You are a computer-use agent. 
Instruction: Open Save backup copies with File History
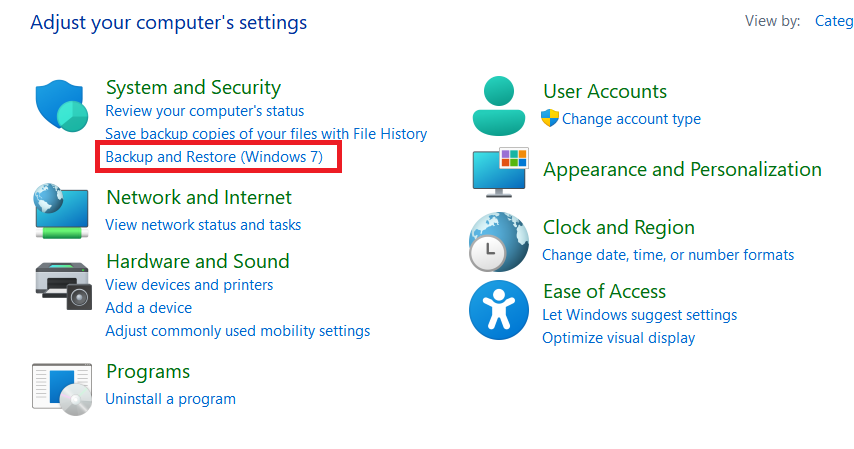pos(266,134)
